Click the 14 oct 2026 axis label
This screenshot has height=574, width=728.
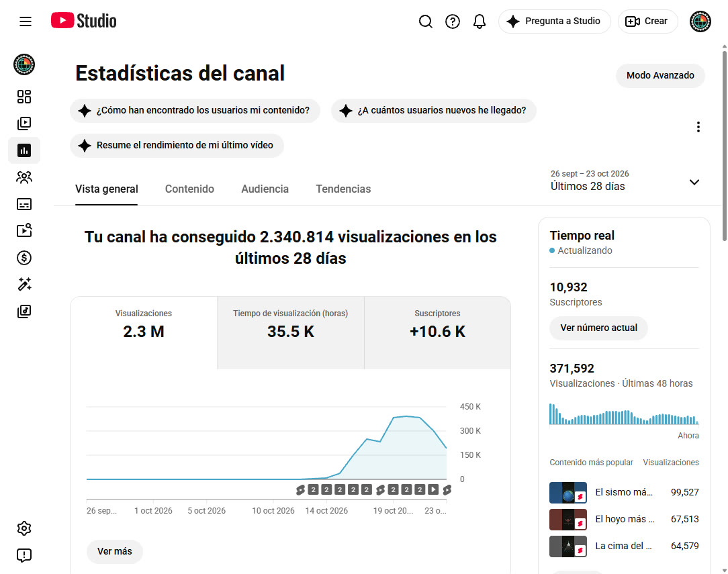[326, 511]
